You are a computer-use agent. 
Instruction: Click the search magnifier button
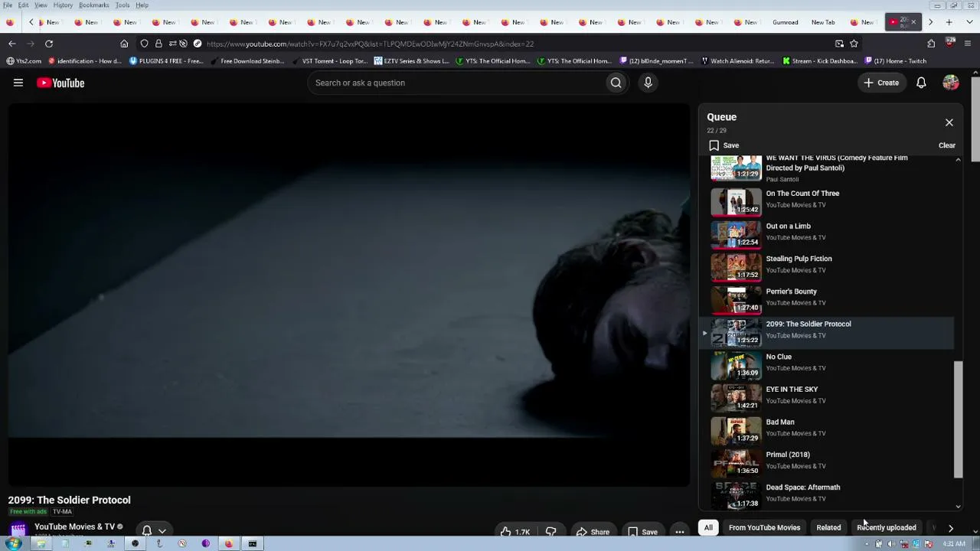616,83
